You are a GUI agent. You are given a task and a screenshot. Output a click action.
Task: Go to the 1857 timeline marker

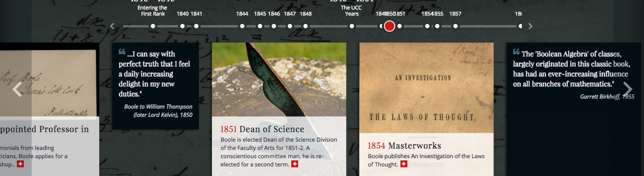[455, 26]
